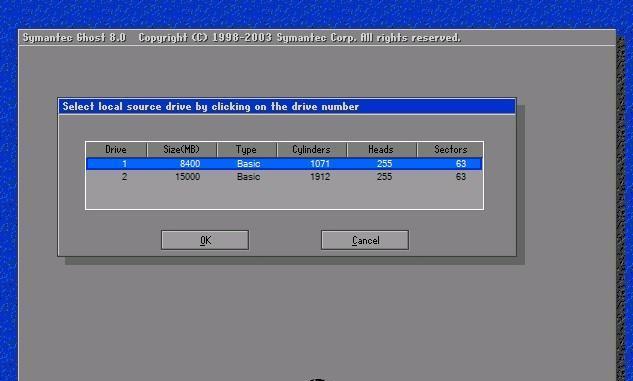The image size is (633, 381).
Task: Click Basic type in drive 1 row
Action: 249,164
